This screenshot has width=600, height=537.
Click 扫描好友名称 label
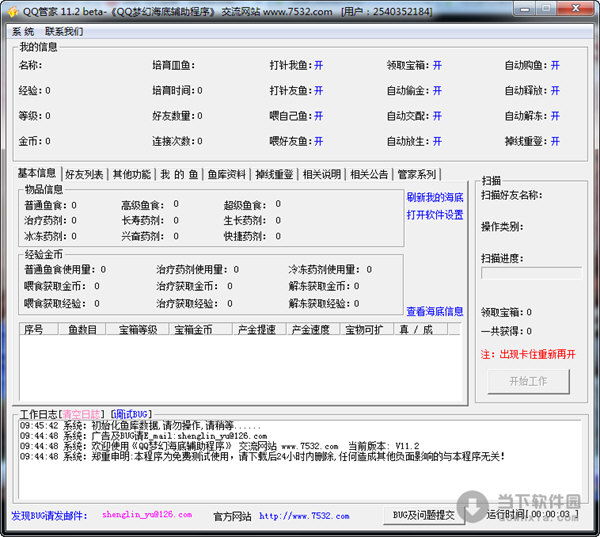[512, 195]
